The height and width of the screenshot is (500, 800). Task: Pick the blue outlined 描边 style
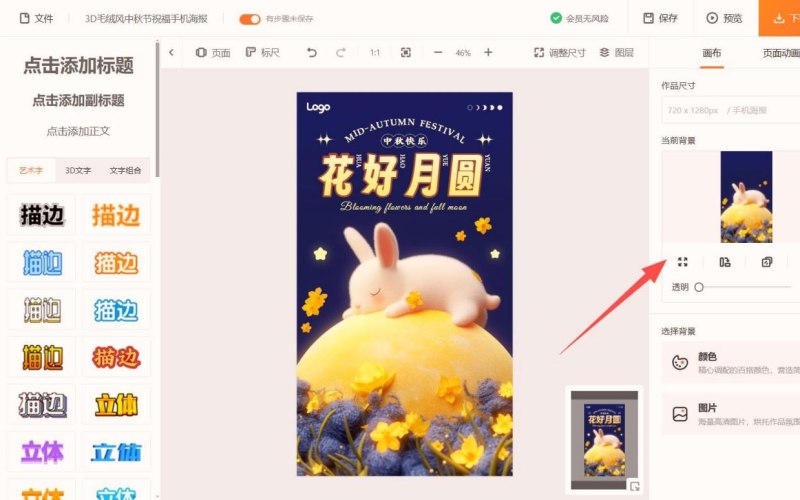pos(42,263)
